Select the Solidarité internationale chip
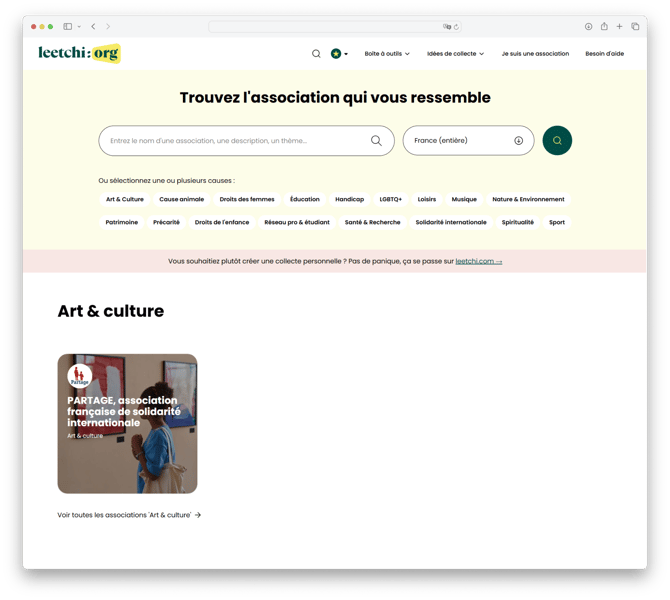 tap(451, 222)
